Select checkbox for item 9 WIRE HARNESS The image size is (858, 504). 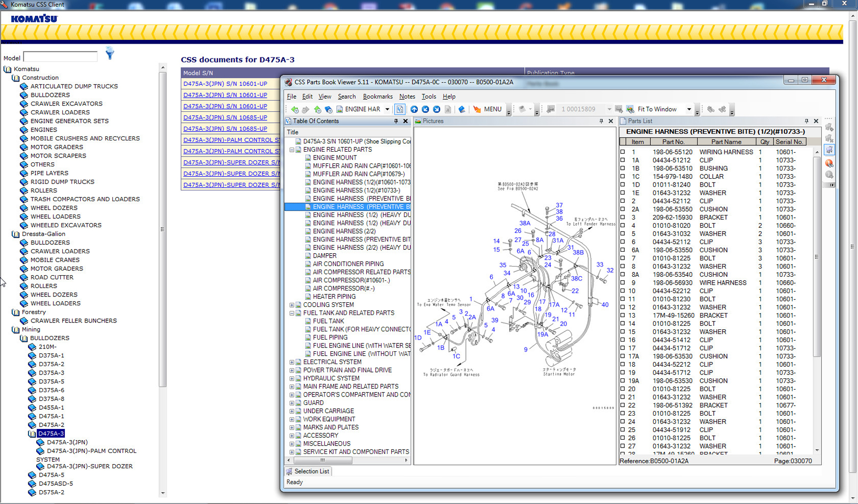click(x=623, y=283)
